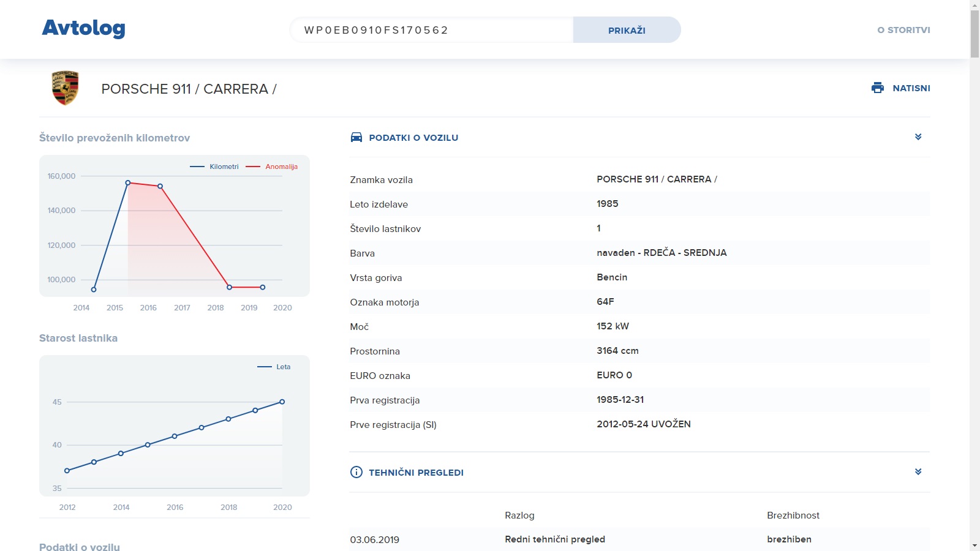Click the 'Starost lastnika' chart title

(78, 338)
